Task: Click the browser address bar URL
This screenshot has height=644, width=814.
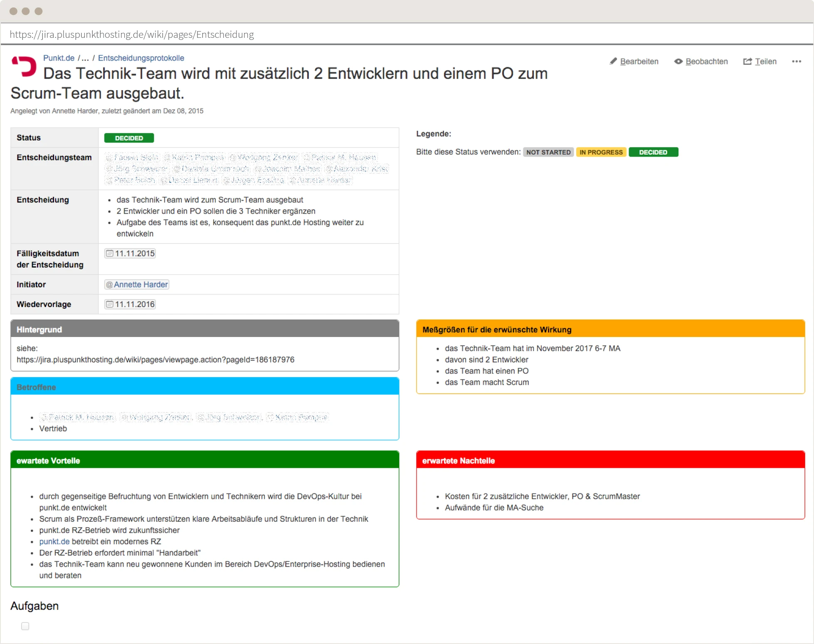Action: click(x=132, y=34)
